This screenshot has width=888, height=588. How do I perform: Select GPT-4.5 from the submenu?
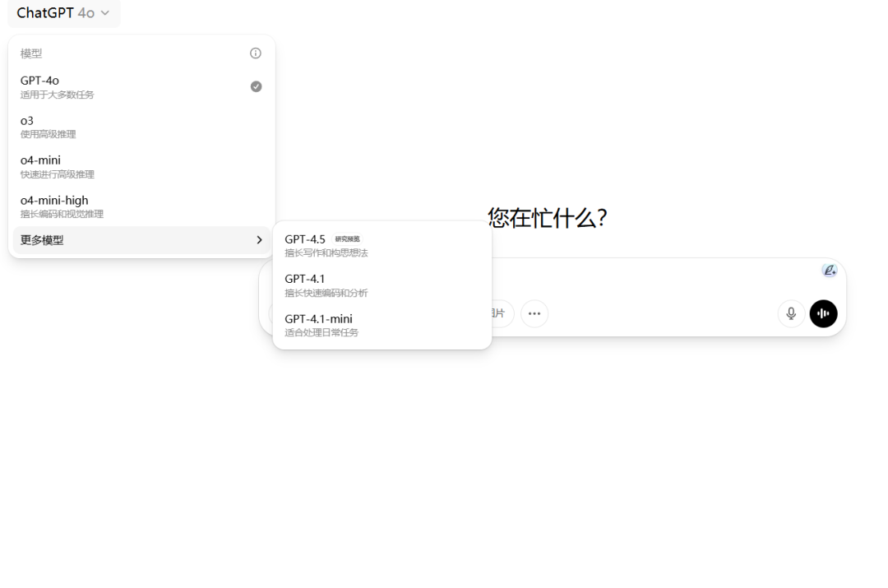(x=382, y=245)
